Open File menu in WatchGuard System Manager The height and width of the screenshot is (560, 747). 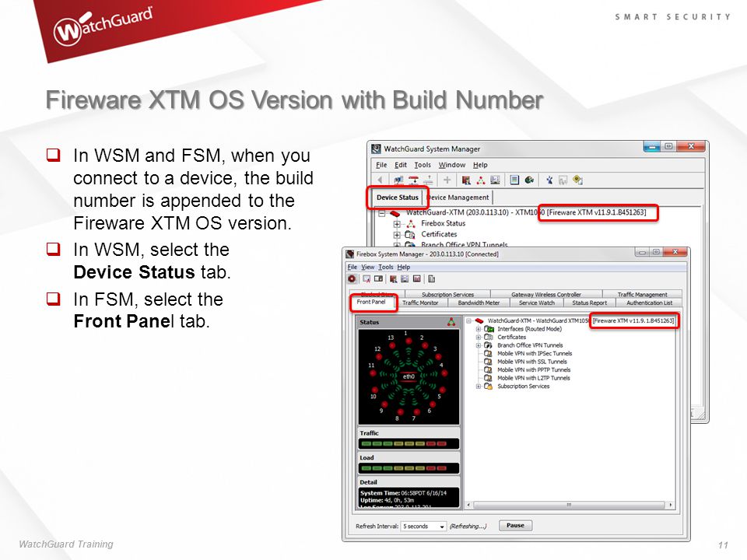tap(381, 165)
